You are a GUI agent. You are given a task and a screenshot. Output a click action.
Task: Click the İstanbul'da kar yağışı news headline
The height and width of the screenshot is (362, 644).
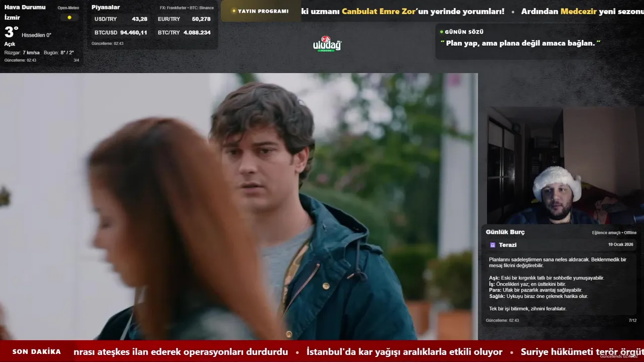(405, 352)
